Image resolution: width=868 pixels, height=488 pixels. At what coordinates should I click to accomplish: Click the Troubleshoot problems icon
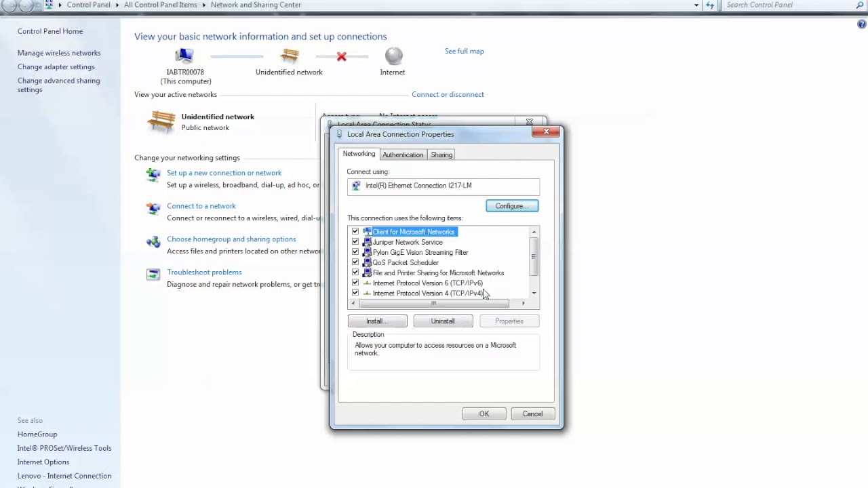(154, 274)
